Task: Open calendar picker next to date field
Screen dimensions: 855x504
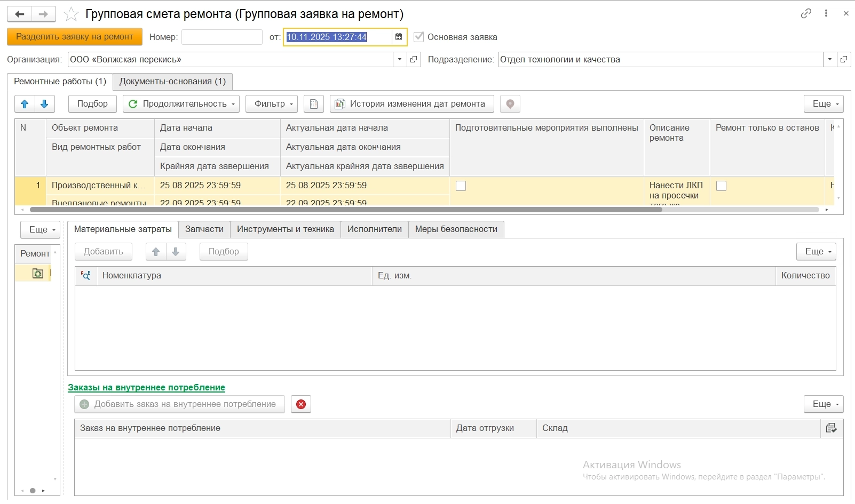Action: (x=399, y=37)
